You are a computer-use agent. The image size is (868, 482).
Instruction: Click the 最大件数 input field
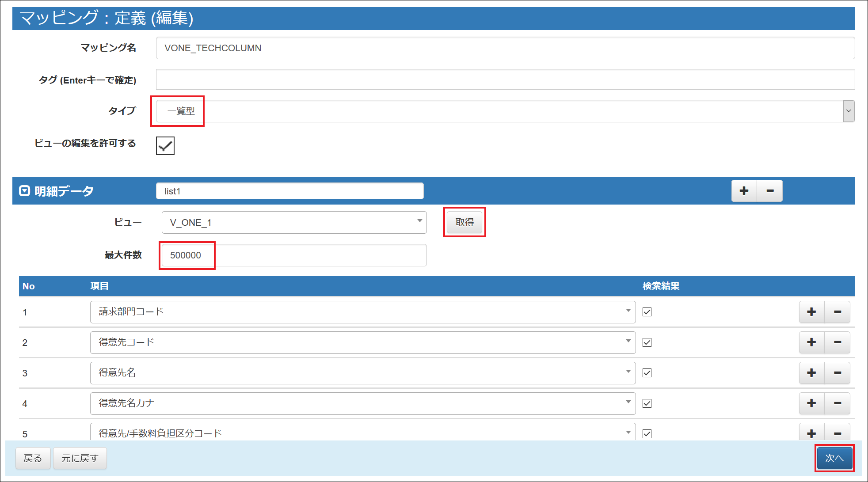pyautogui.click(x=294, y=255)
